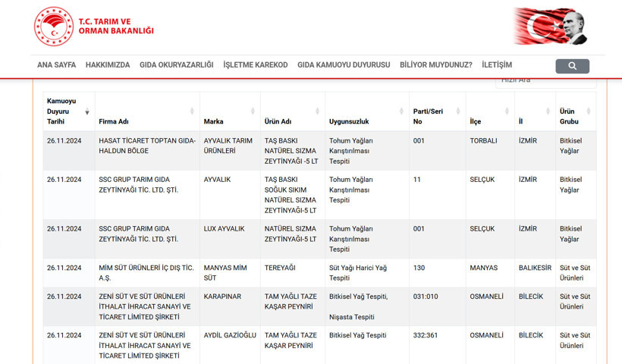Select MANYAS district cell
This screenshot has width=622, height=364.
[x=490, y=273]
